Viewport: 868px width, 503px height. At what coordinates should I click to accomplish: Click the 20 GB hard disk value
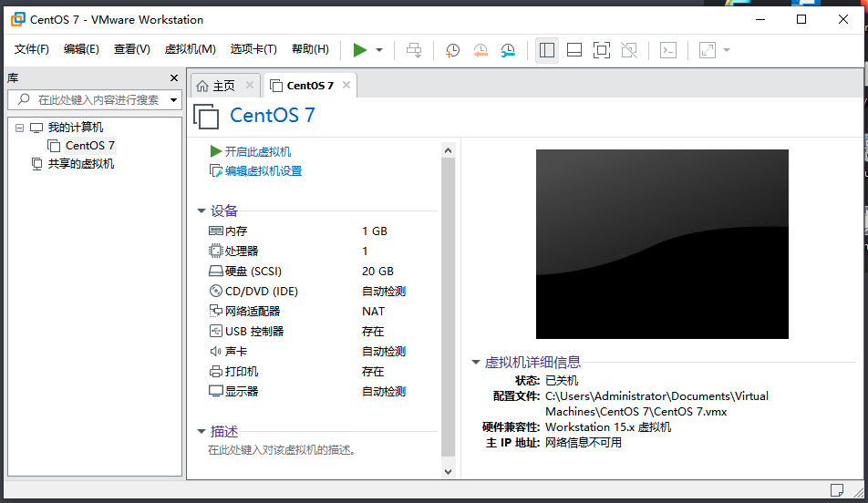[377, 272]
